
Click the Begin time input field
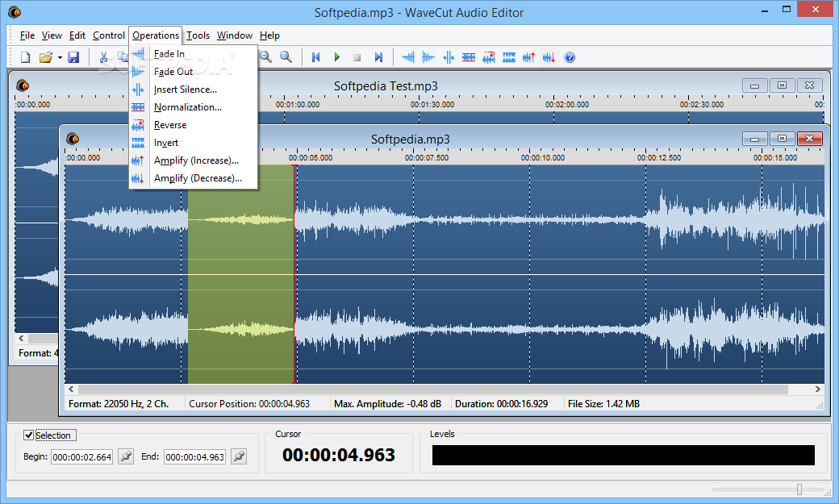pyautogui.click(x=81, y=457)
